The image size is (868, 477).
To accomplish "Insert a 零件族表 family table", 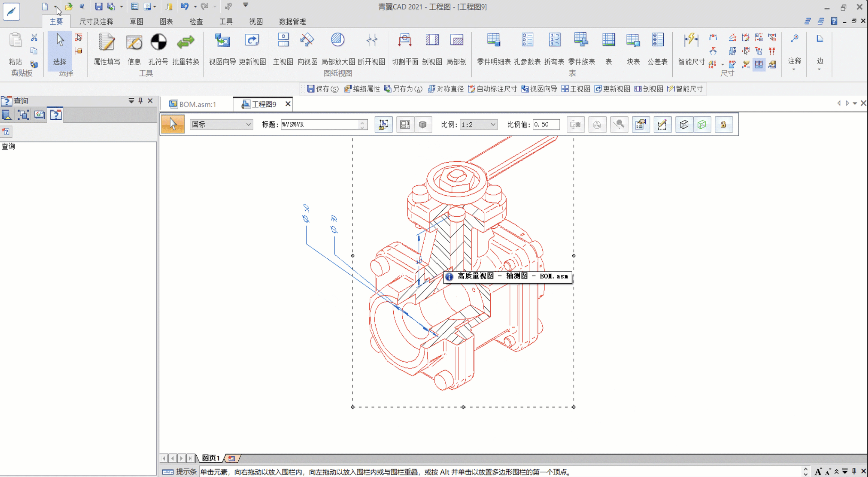I will click(581, 49).
